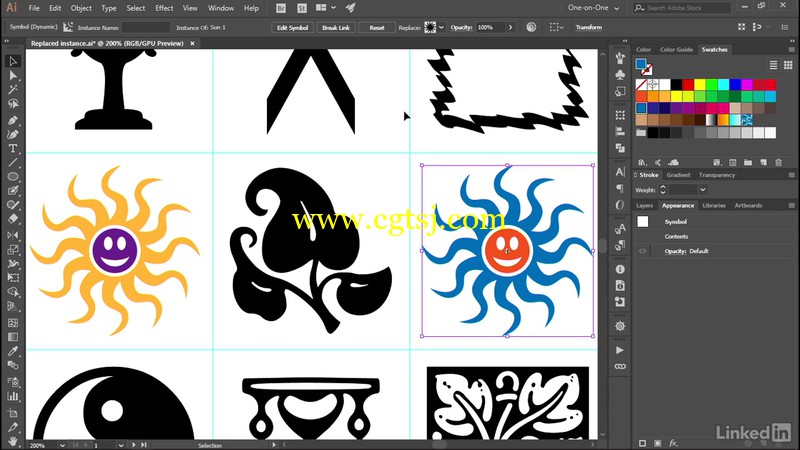This screenshot has width=800, height=450.
Task: Choose the Line Segment tool
Action: pos(13,163)
